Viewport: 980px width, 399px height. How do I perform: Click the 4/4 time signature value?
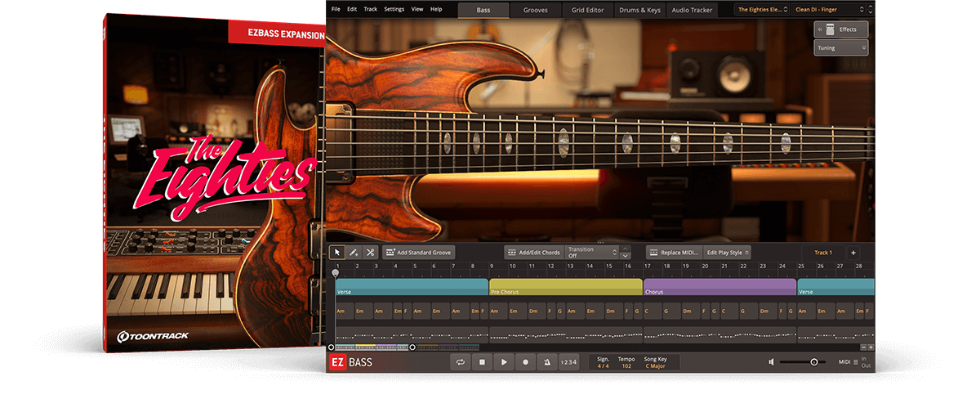(603, 365)
